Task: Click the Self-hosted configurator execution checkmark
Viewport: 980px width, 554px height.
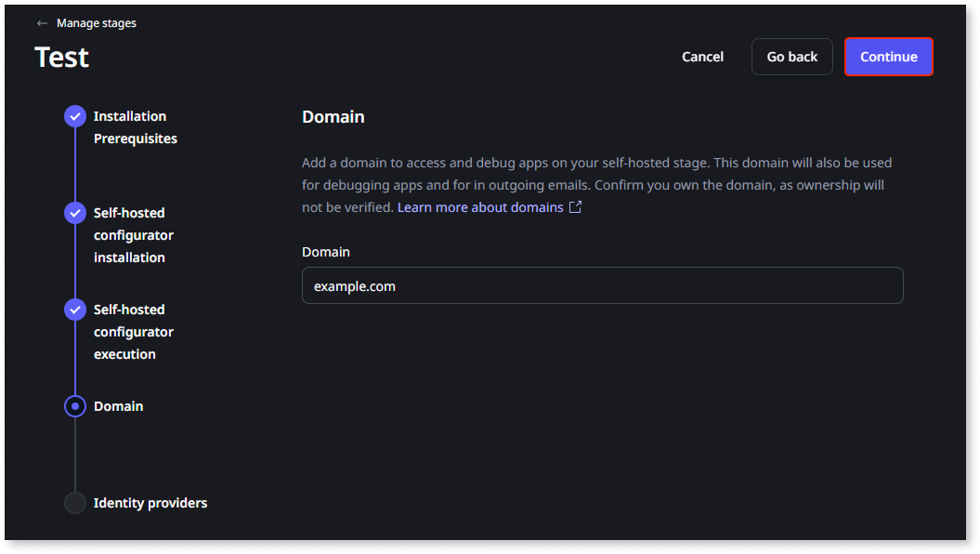Action: [75, 310]
